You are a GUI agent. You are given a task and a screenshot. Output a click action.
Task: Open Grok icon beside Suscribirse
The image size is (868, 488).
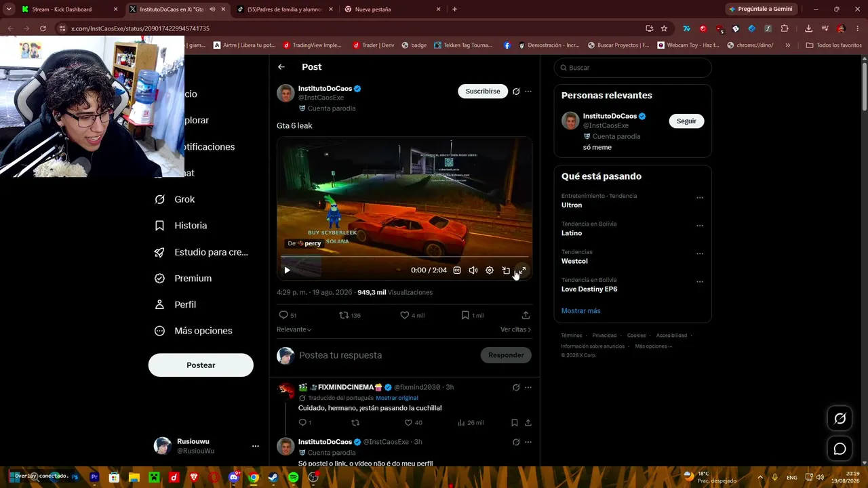tap(516, 91)
